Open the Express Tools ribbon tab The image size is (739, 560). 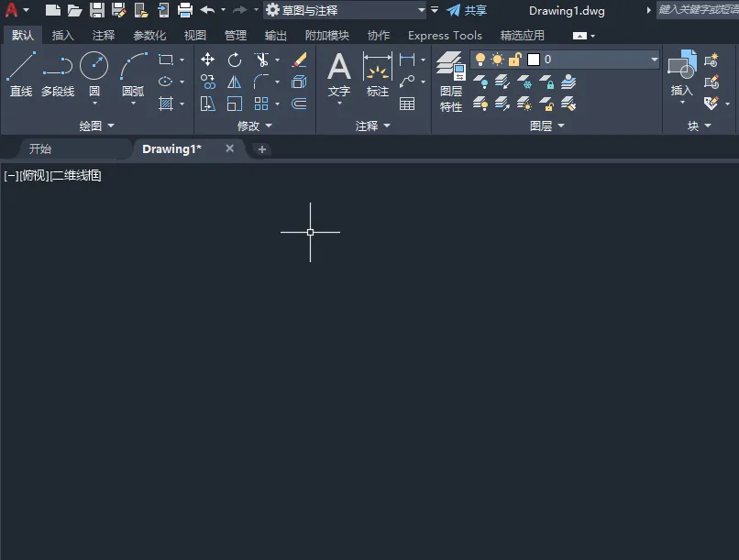[445, 36]
